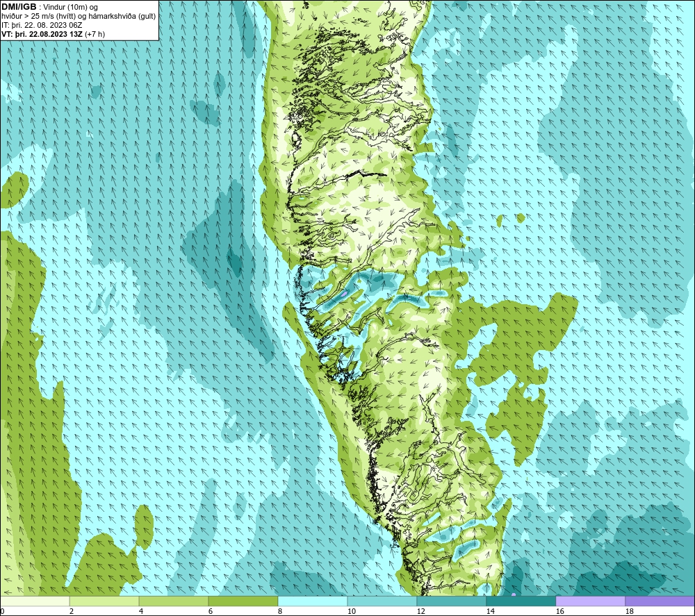Click the scale label 14
Viewport: 695px width, 616px height.
click(490, 612)
